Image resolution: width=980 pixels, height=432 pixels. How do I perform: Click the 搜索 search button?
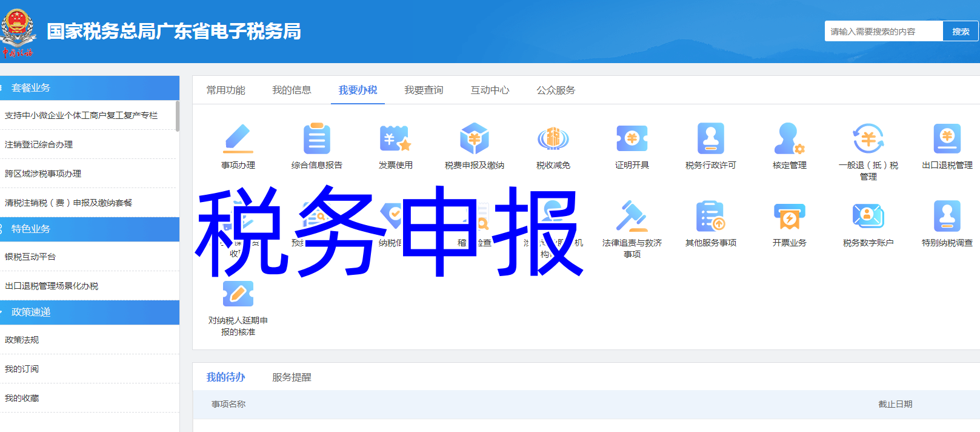(961, 32)
